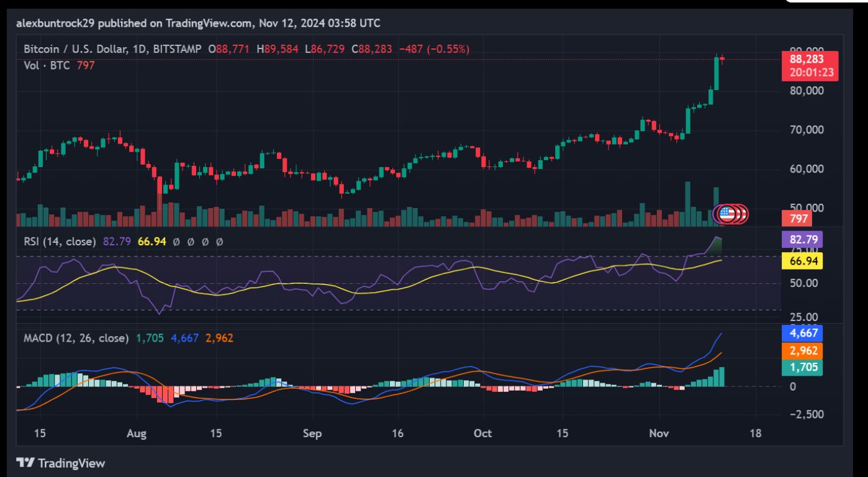Click the yellow 66.94 RSI average tag
This screenshot has height=477, width=868.
(807, 261)
